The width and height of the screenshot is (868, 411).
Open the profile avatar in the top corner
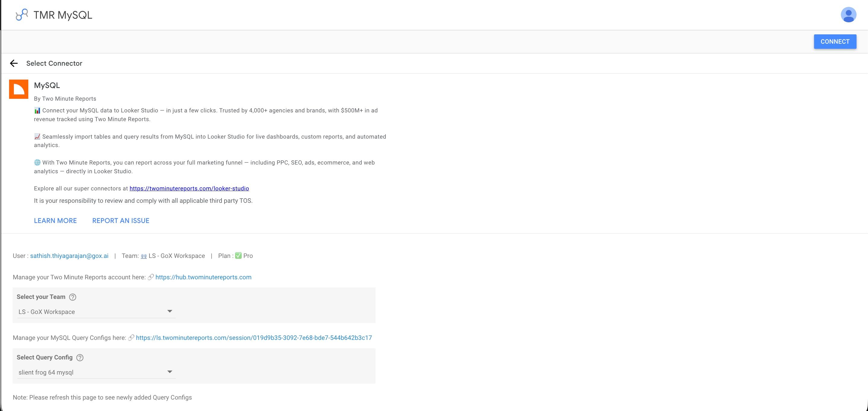849,14
